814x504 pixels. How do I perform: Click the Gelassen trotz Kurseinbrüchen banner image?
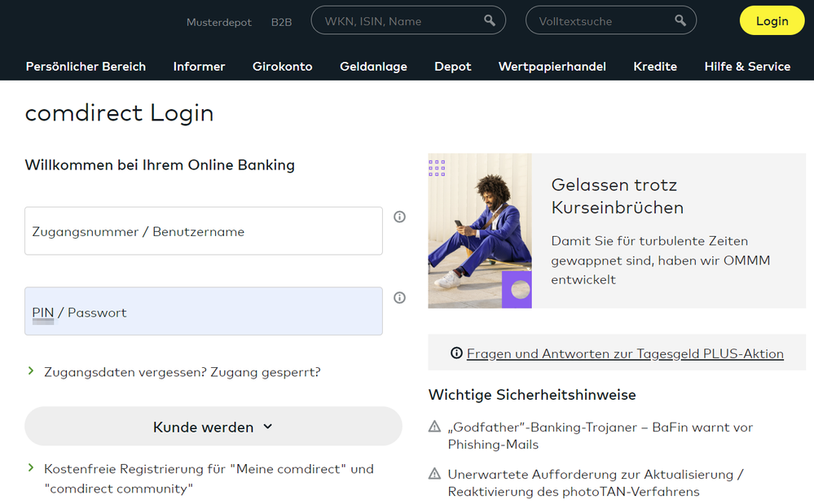coord(479,231)
